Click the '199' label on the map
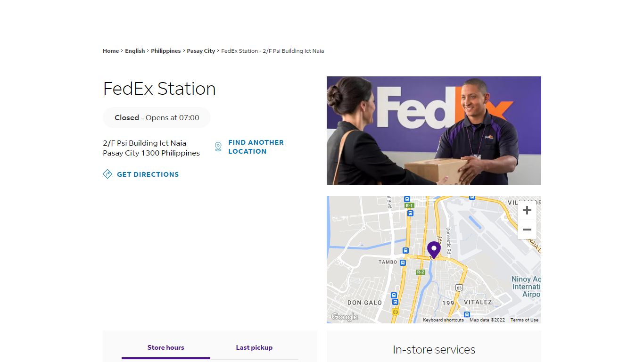Screen dimensions: 644x362 tap(448, 303)
